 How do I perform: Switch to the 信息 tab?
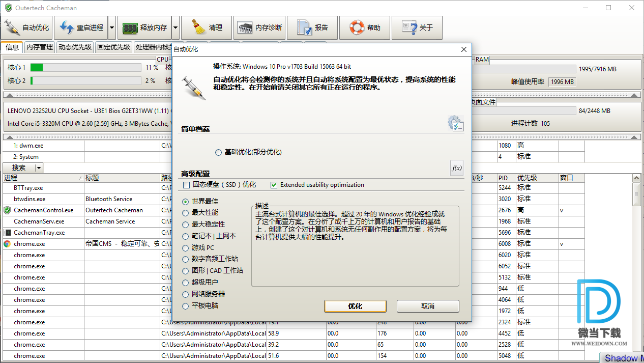tap(12, 47)
